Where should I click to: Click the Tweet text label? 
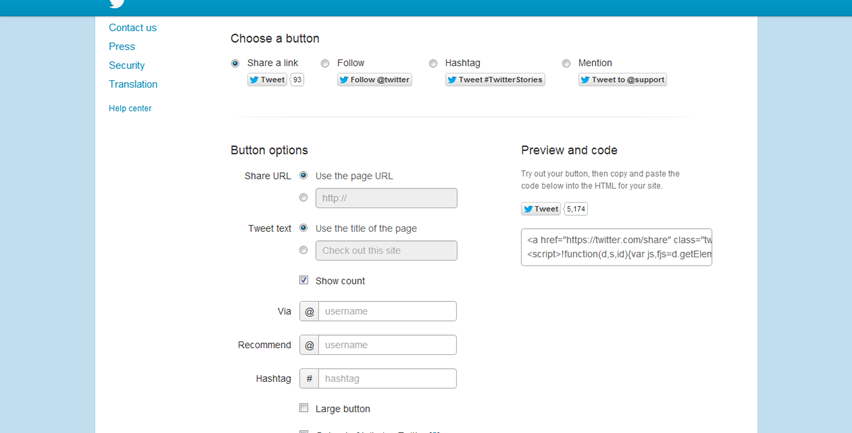pyautogui.click(x=270, y=229)
